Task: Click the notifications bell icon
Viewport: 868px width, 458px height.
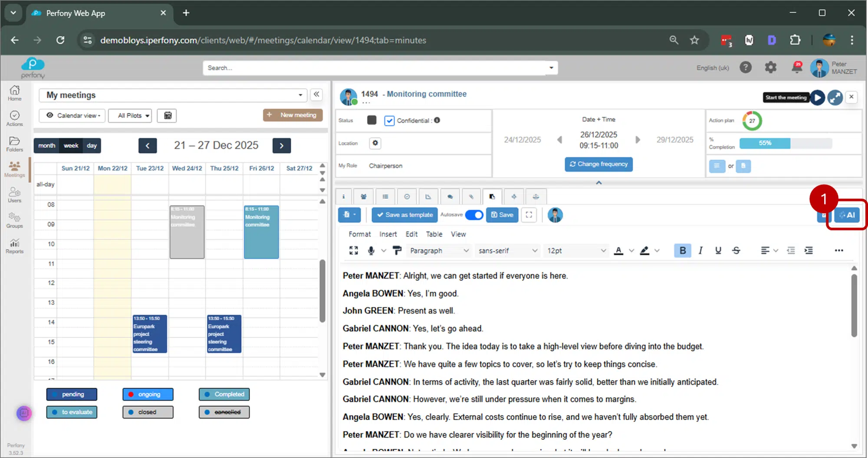Action: tap(797, 67)
